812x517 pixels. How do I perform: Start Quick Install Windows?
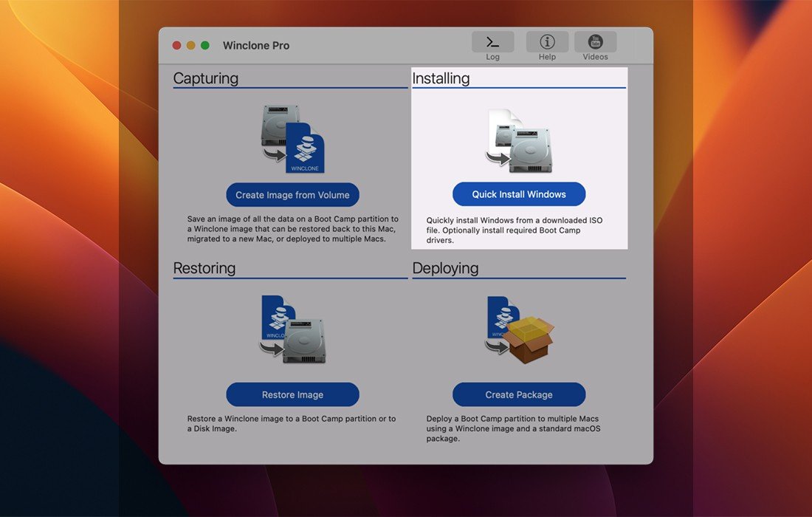click(x=519, y=194)
